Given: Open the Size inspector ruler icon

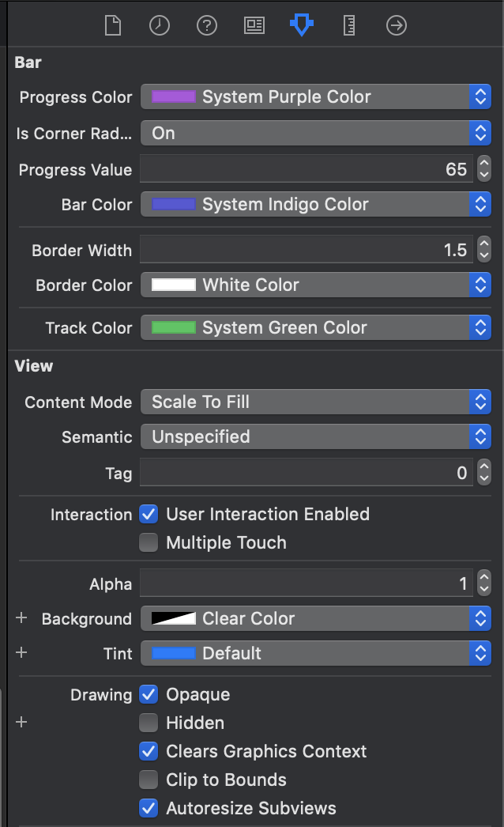Looking at the screenshot, I should click(x=348, y=25).
